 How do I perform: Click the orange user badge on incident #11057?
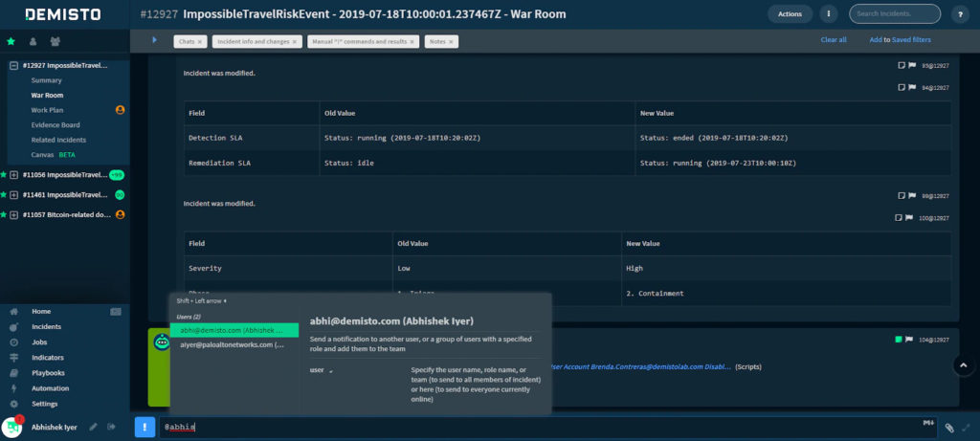click(120, 214)
